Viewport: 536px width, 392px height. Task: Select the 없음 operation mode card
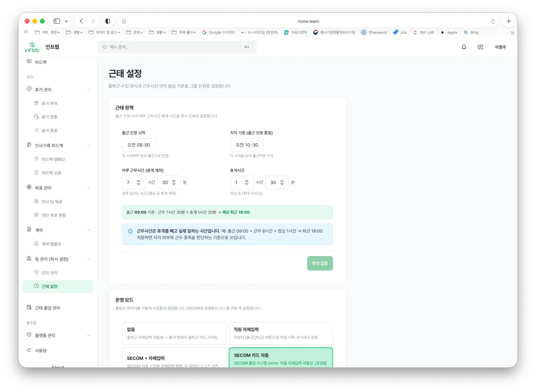coord(174,333)
